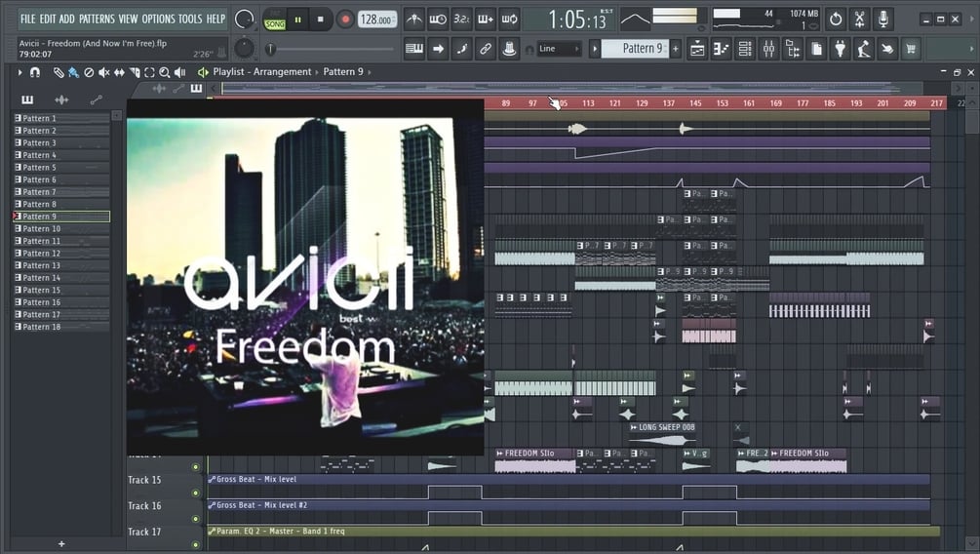
Task: Open the ADD menu
Action: click(x=67, y=19)
